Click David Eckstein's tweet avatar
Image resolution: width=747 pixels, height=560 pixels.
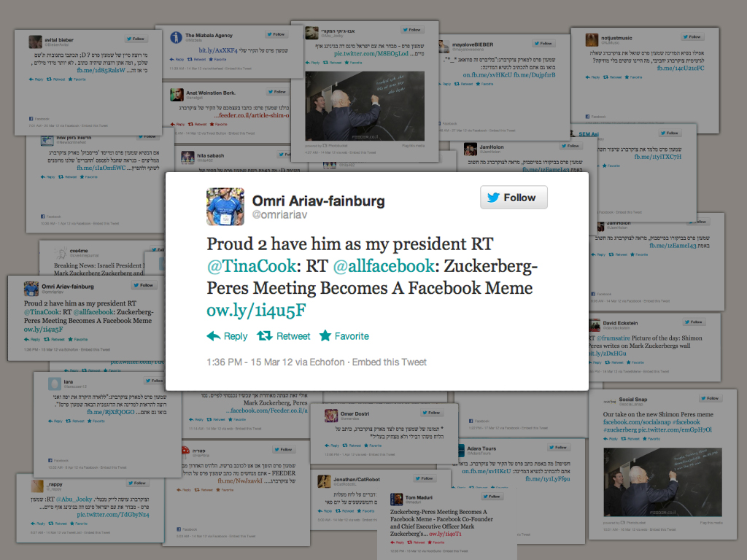[x=595, y=325]
